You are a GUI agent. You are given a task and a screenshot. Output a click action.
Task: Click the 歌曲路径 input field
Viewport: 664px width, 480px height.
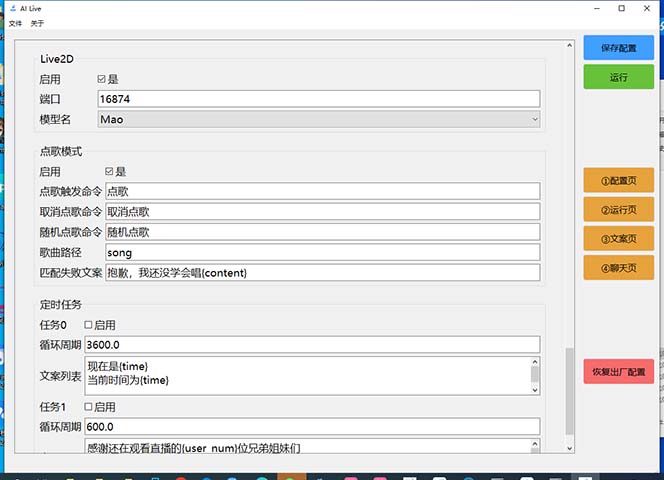321,253
